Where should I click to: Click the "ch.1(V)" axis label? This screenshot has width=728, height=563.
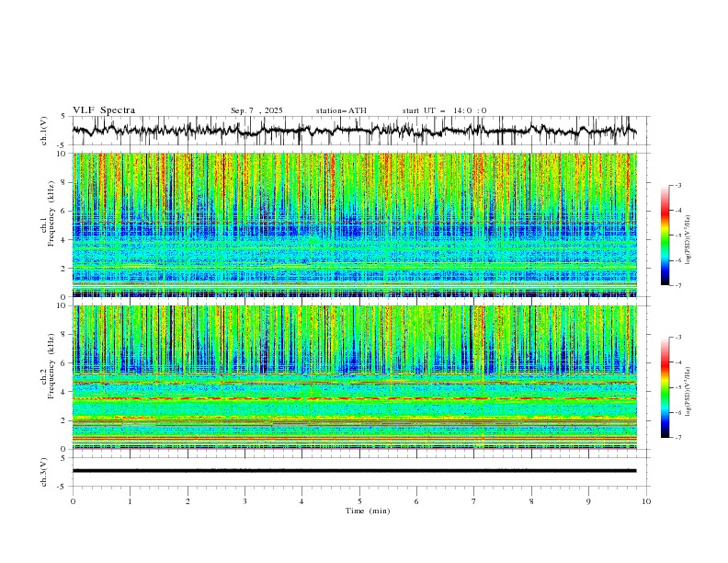[44, 131]
